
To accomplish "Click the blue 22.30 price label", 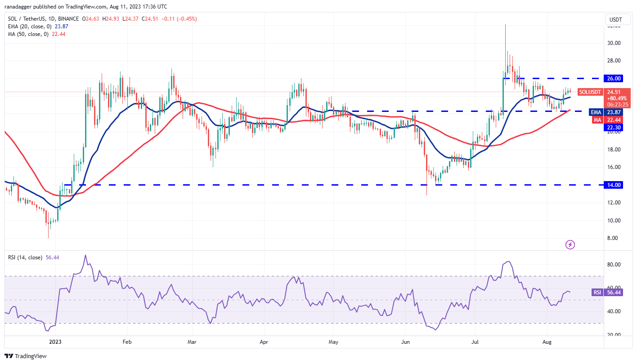I will point(613,127).
